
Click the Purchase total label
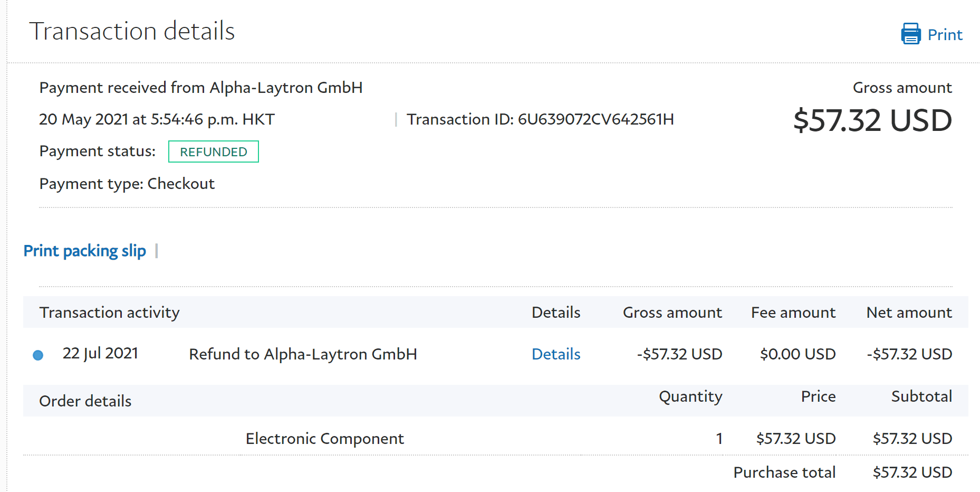784,472
